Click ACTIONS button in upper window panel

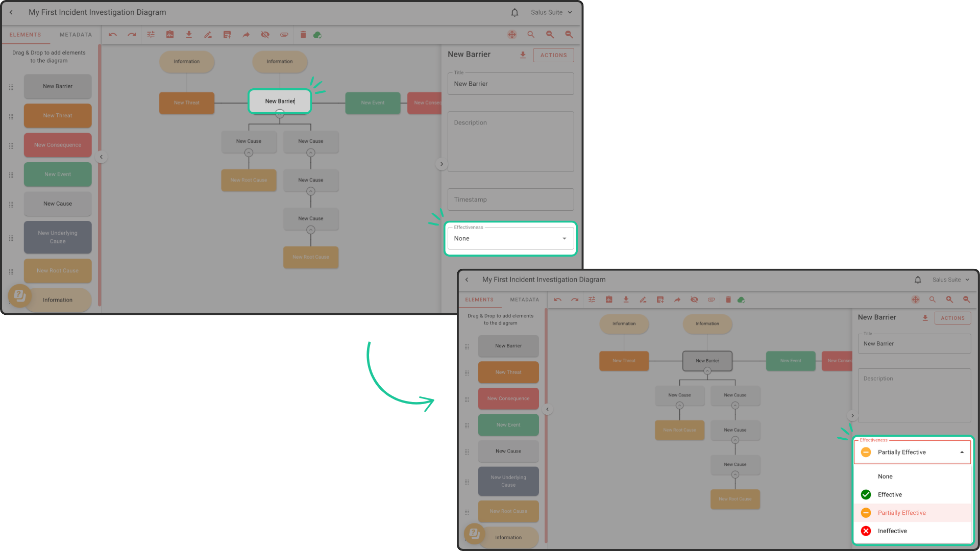553,55
